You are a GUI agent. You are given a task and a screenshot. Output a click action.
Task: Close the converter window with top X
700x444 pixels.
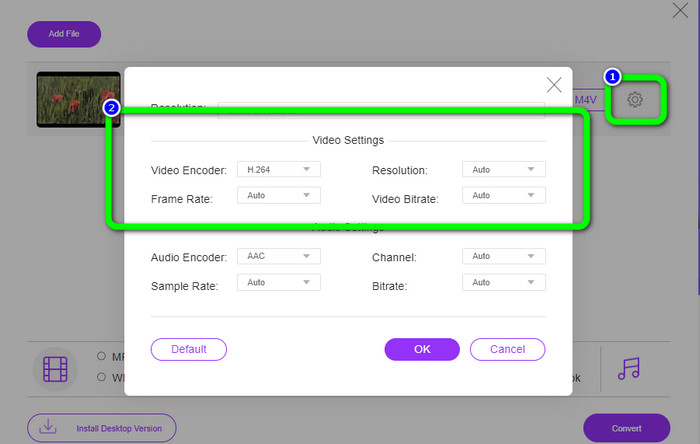[680, 10]
